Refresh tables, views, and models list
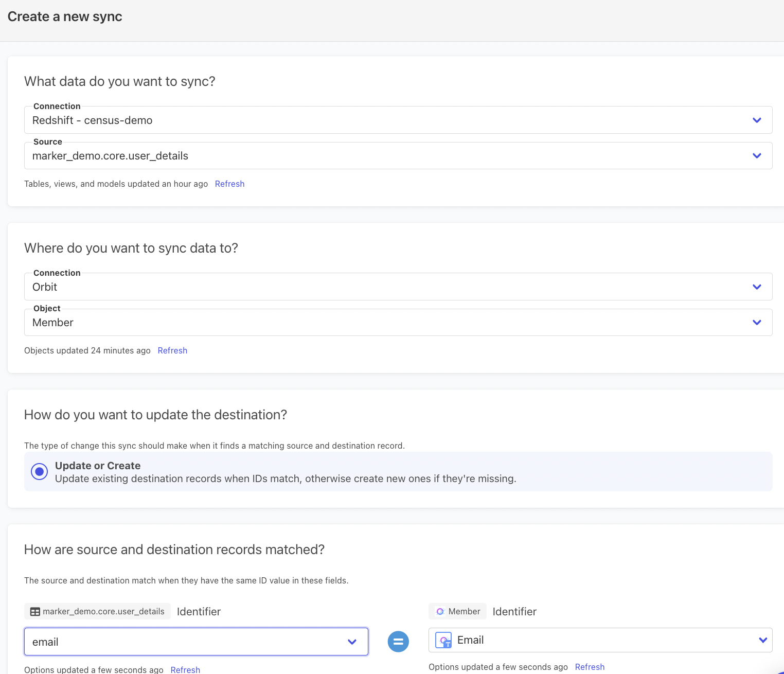 (229, 184)
